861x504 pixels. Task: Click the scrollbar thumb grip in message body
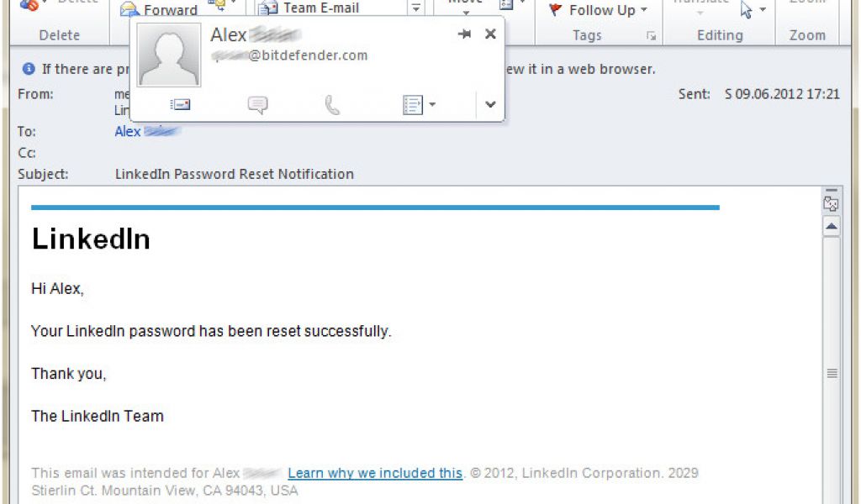[x=832, y=374]
